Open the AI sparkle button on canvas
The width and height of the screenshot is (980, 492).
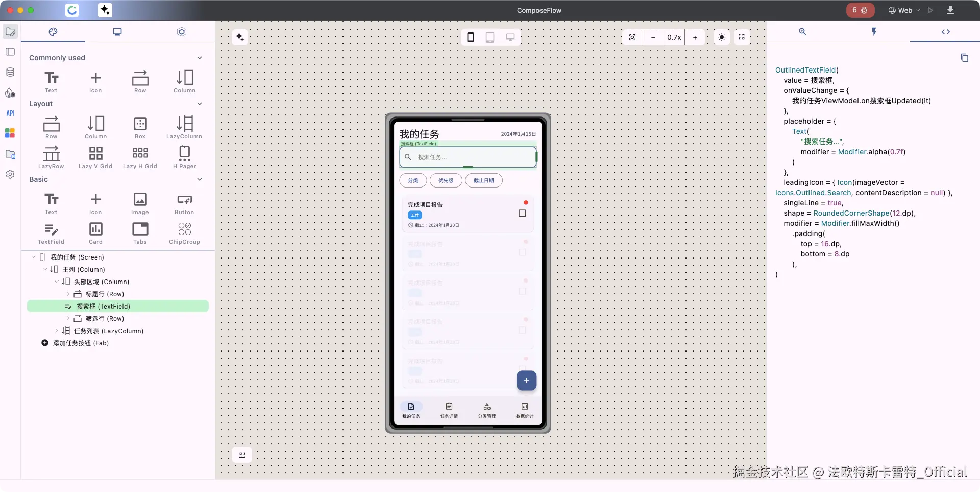coord(240,37)
